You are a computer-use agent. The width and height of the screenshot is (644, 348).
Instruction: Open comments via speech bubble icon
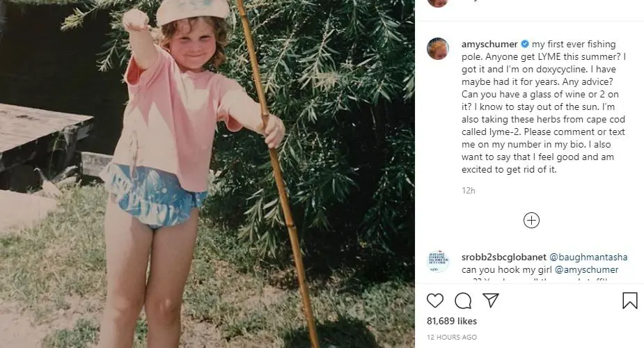pyautogui.click(x=463, y=301)
